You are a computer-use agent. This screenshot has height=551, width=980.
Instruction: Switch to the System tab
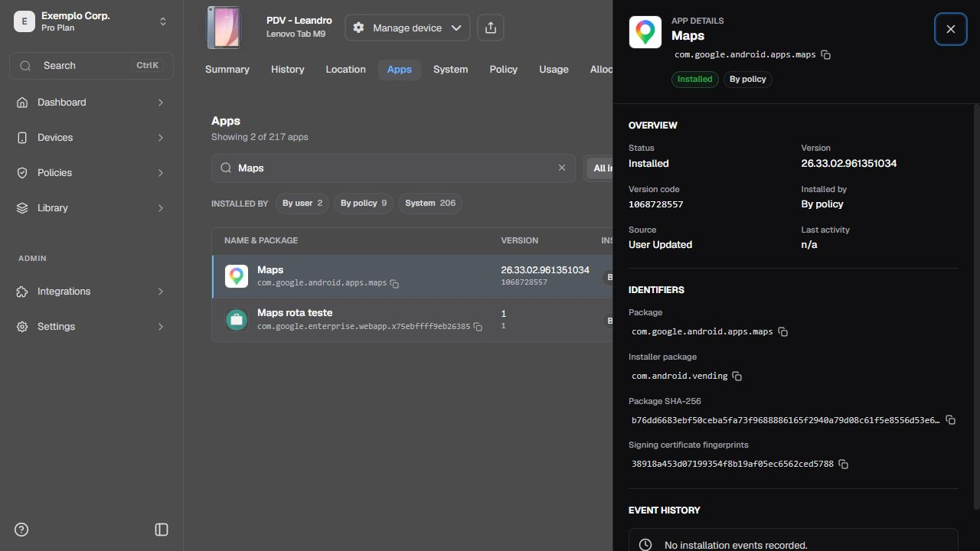(450, 70)
